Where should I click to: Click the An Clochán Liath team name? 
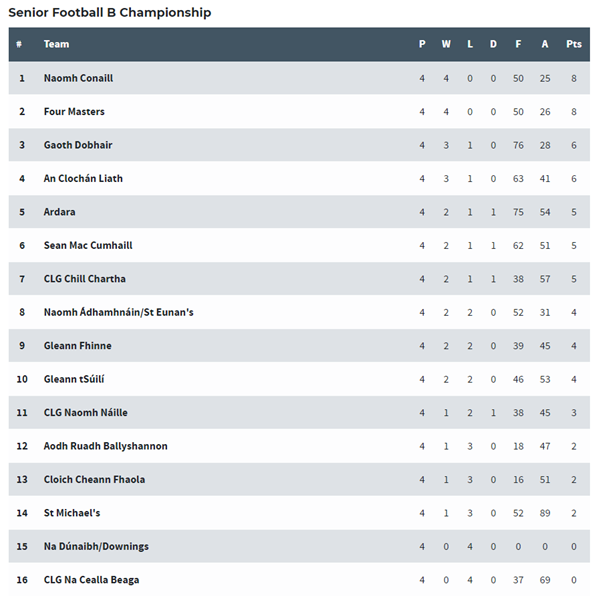pos(83,179)
